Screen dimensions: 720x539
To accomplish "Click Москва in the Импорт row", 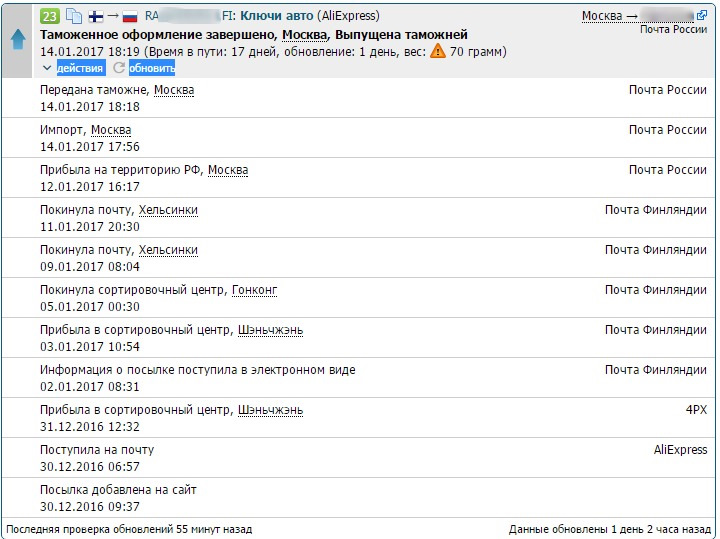I will click(x=111, y=130).
